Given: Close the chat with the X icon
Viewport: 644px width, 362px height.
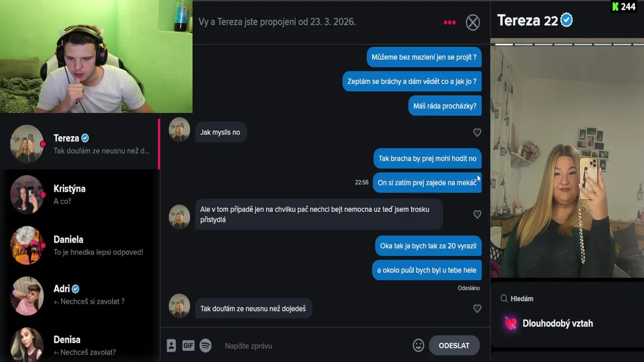Looking at the screenshot, I should coord(472,22).
